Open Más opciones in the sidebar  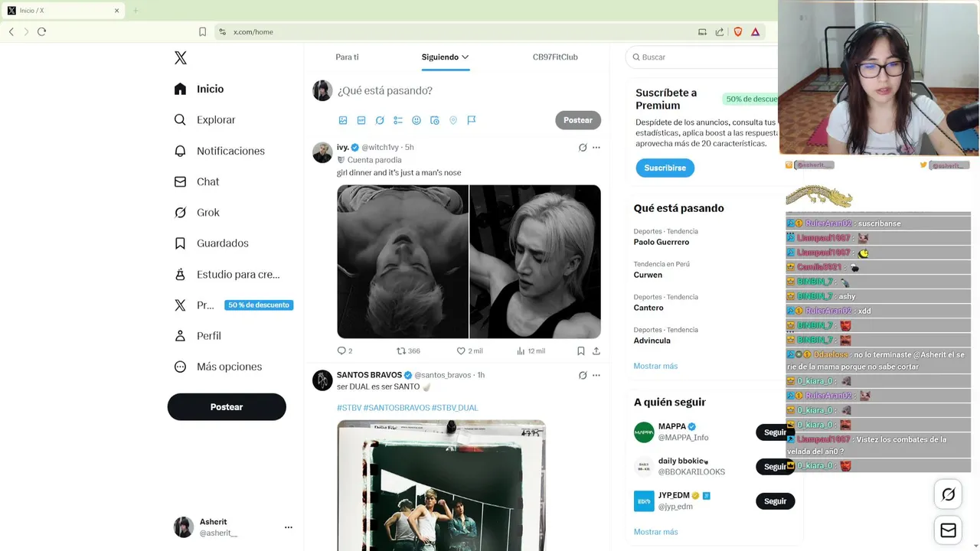pos(217,367)
